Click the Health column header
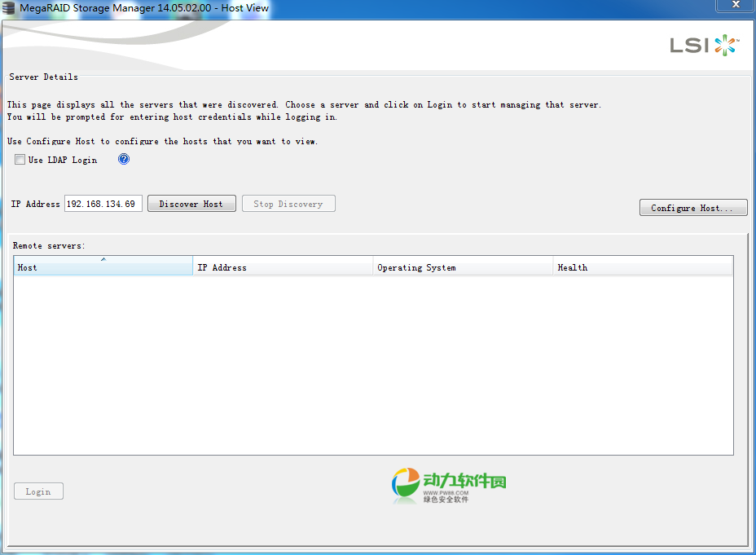756x555 pixels. (643, 266)
